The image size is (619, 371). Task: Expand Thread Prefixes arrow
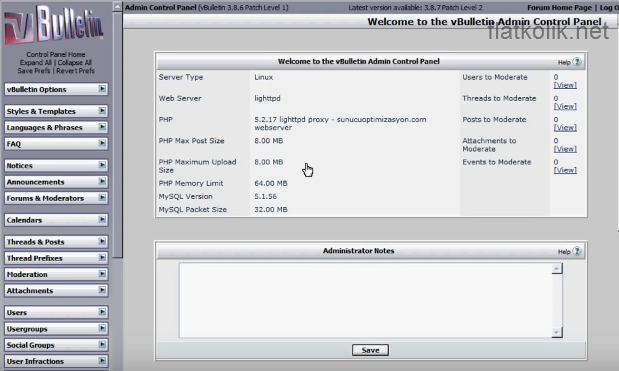coord(102,258)
